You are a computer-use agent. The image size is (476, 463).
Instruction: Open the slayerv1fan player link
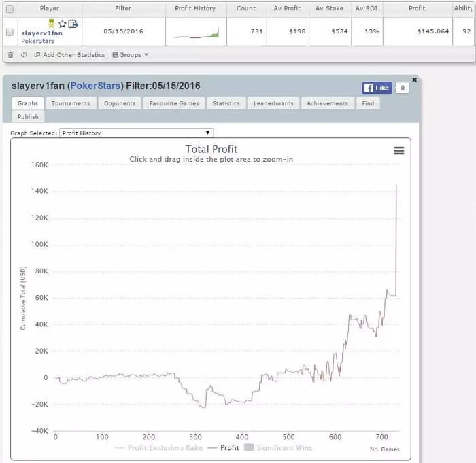(41, 33)
